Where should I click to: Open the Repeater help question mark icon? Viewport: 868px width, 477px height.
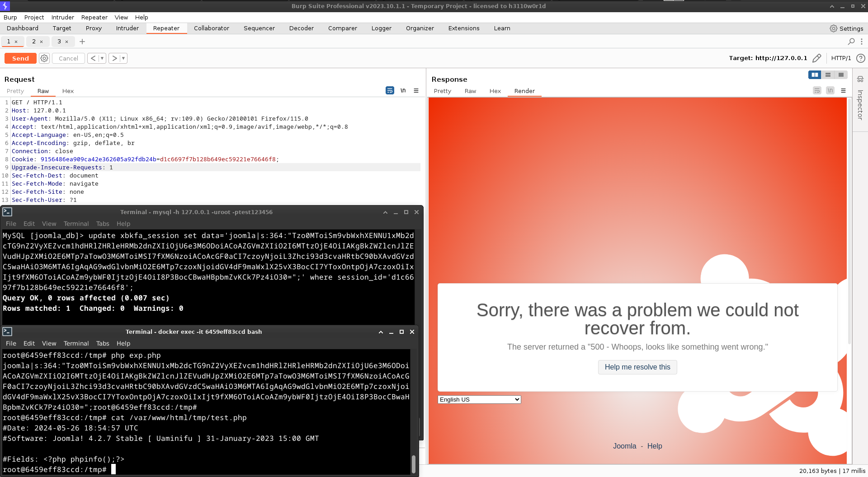point(861,58)
